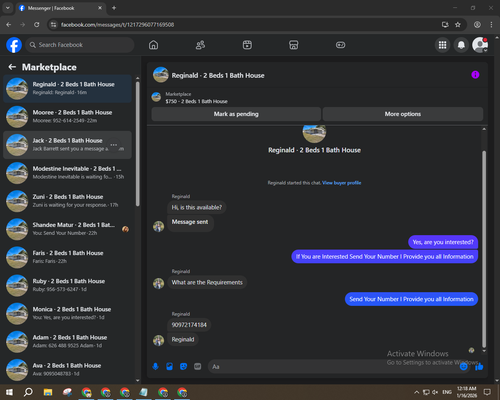
Task: Open the emoji picker in message box
Action: [x=464, y=367]
